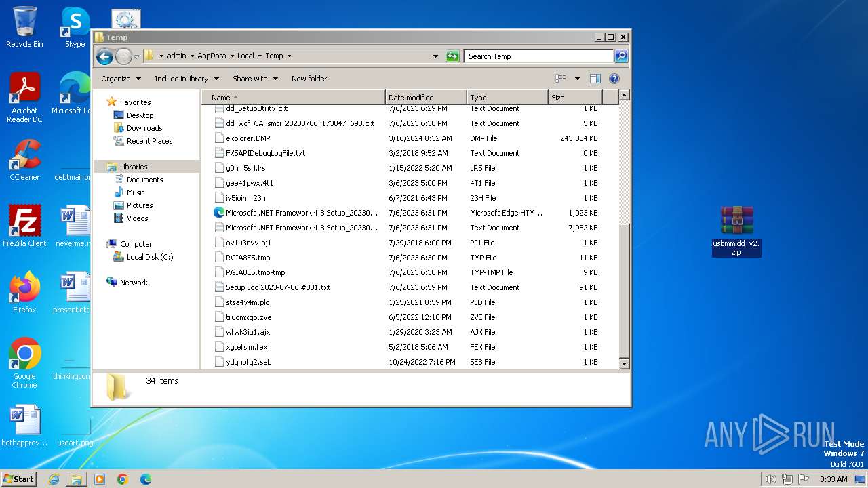
Task: Refresh the Temp folder view
Action: (x=452, y=56)
